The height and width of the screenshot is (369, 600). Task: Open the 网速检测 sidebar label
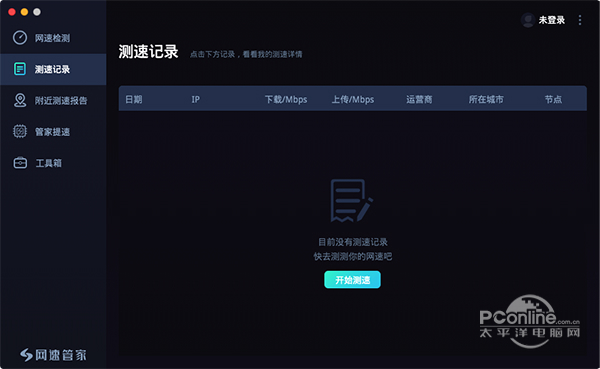[x=52, y=38]
